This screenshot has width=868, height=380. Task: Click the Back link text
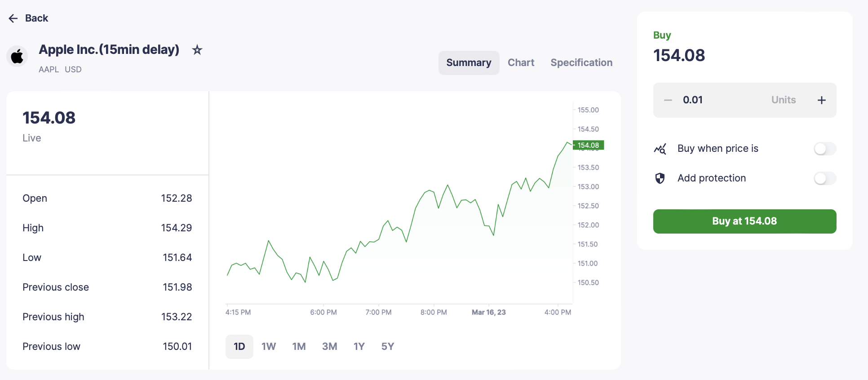[x=36, y=18]
